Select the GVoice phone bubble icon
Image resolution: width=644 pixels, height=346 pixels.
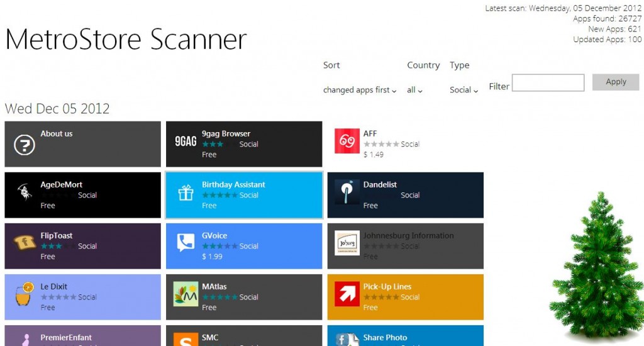click(186, 242)
